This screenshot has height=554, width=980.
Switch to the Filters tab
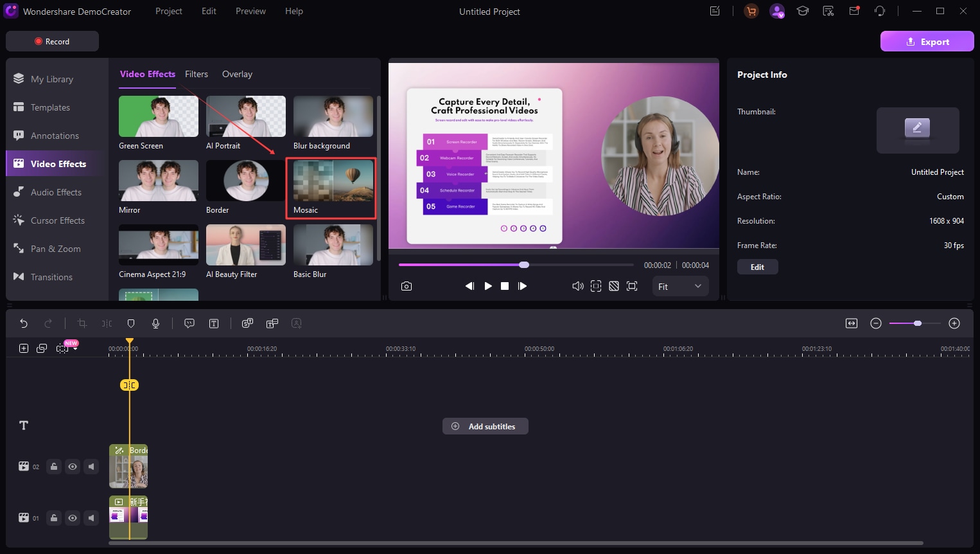point(197,74)
